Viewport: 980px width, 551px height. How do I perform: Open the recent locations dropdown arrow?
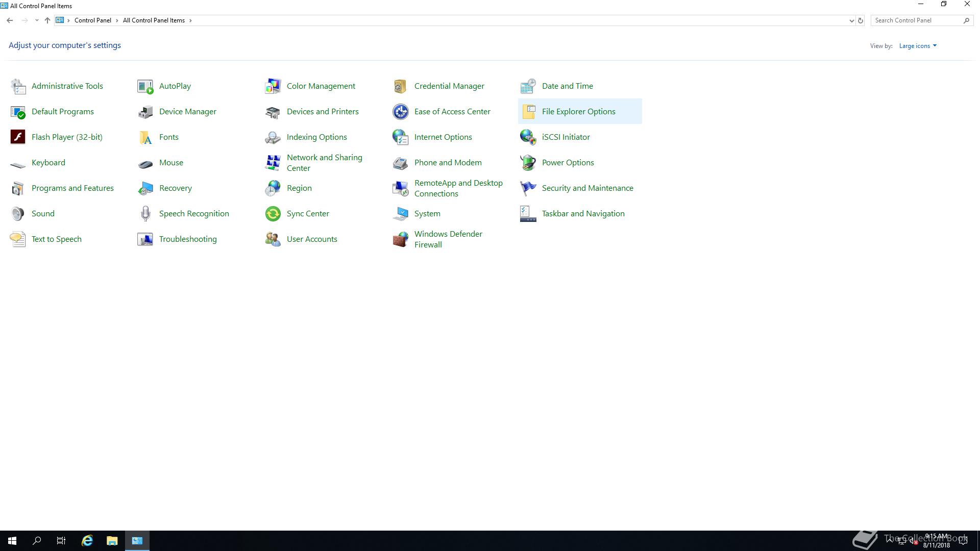tap(37, 20)
